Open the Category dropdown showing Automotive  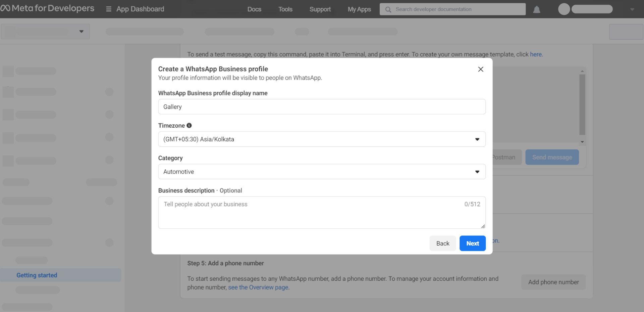click(477, 172)
